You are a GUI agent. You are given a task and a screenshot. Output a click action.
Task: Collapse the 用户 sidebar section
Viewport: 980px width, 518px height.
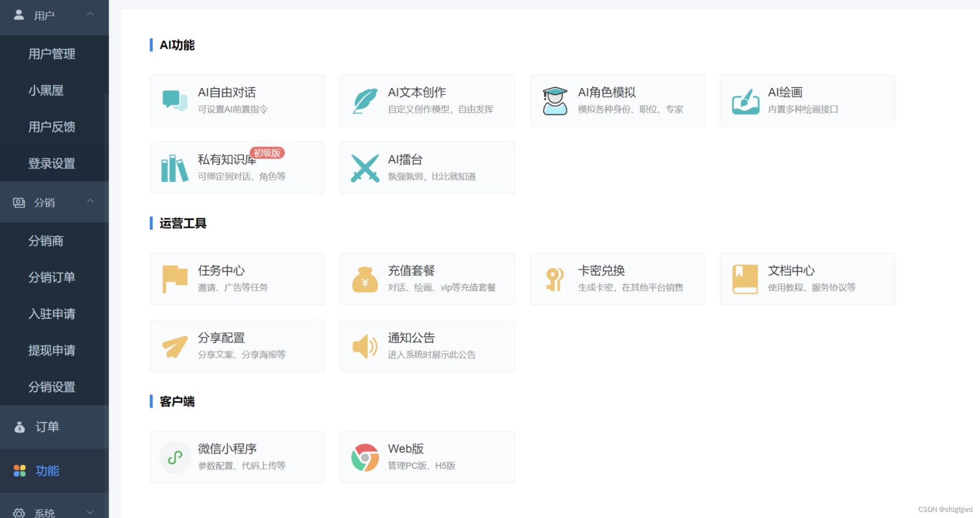pos(91,15)
